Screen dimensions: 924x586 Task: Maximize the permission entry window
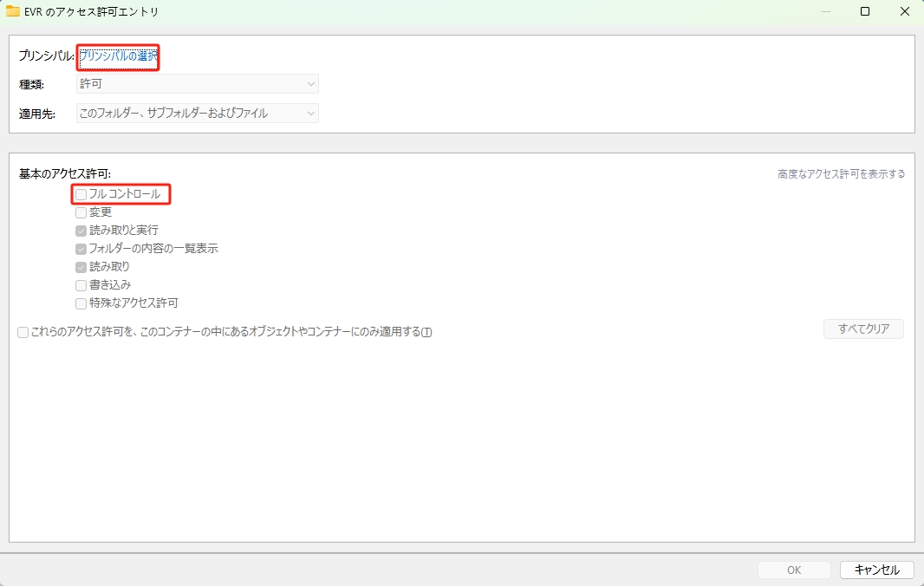[865, 12]
